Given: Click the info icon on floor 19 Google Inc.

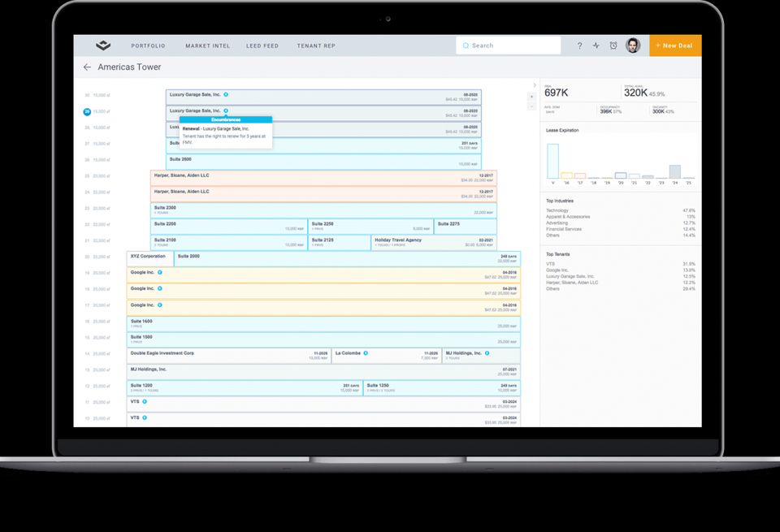Looking at the screenshot, I should point(160,272).
